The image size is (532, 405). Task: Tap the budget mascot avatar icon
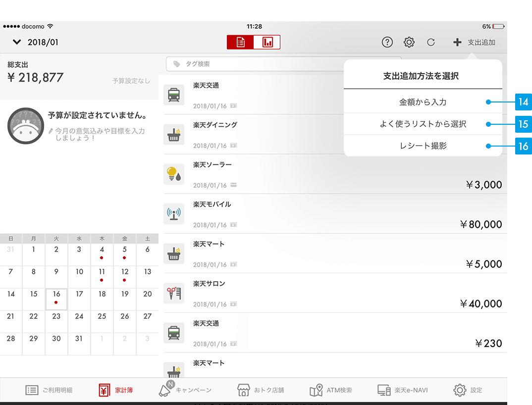(26, 126)
